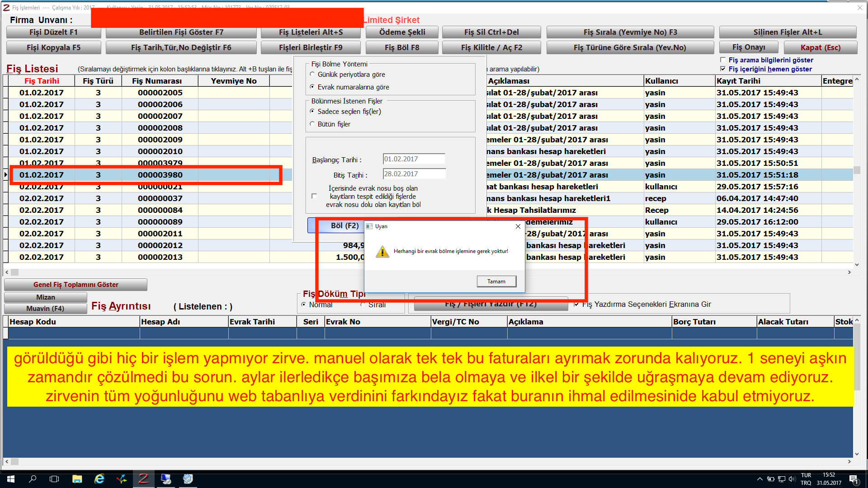The height and width of the screenshot is (488, 868).
Task: Open volume control in system tray
Action: pyautogui.click(x=792, y=479)
